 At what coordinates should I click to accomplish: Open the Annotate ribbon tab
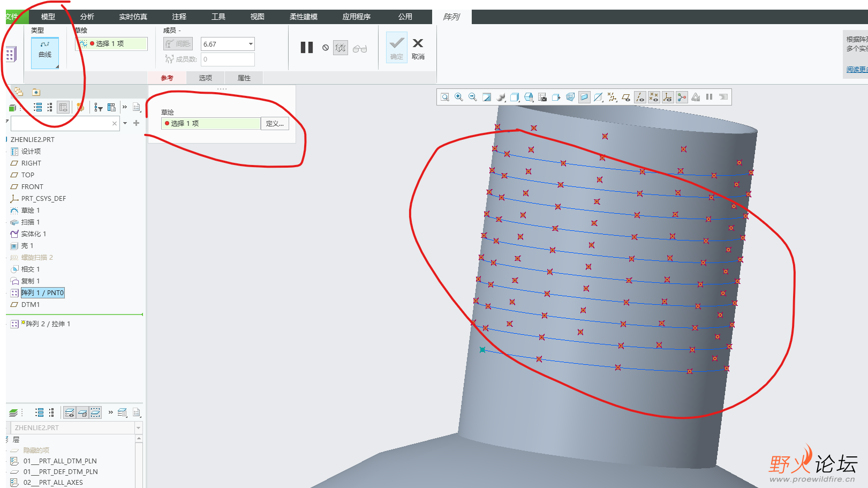[179, 17]
